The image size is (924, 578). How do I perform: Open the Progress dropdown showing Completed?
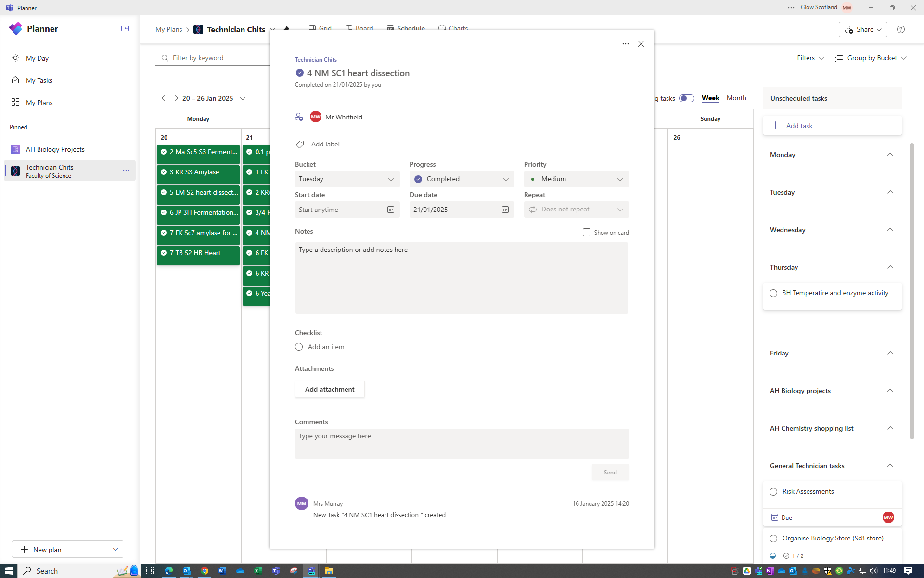pyautogui.click(x=462, y=179)
